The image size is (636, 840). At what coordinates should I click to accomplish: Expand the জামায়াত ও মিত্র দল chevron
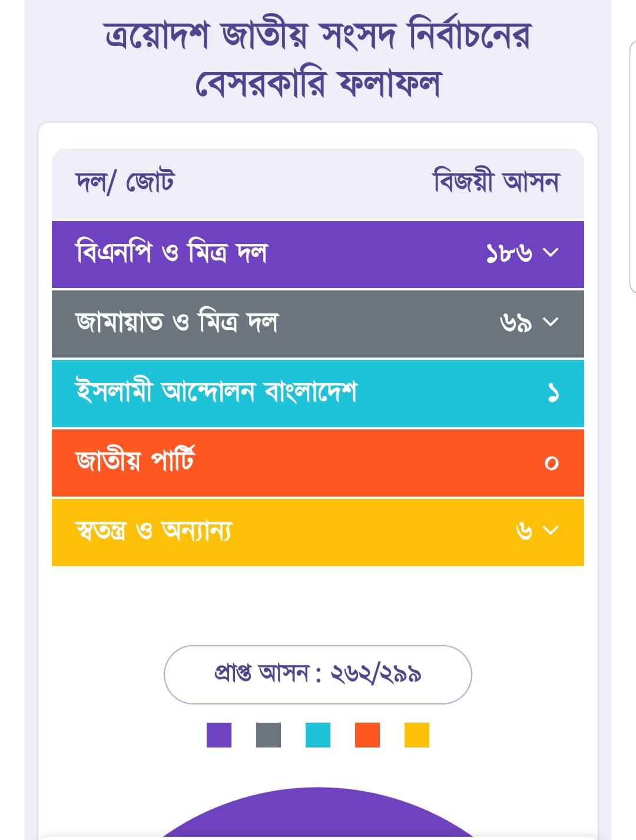coord(551,322)
